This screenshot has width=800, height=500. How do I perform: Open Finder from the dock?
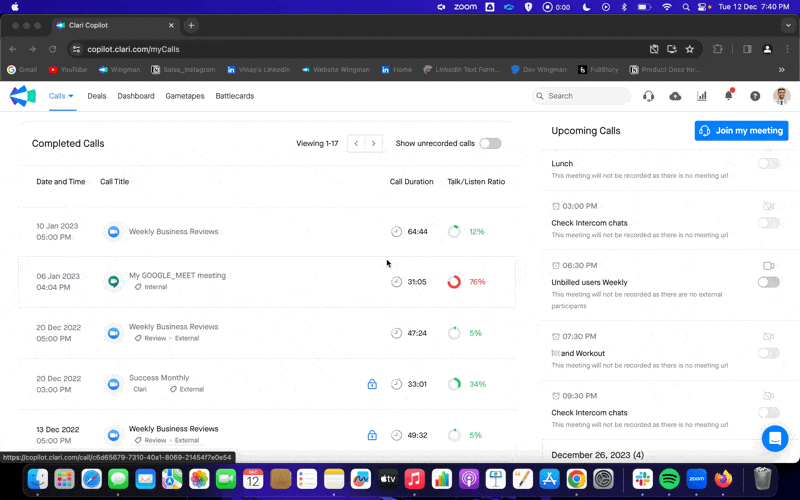(x=38, y=479)
